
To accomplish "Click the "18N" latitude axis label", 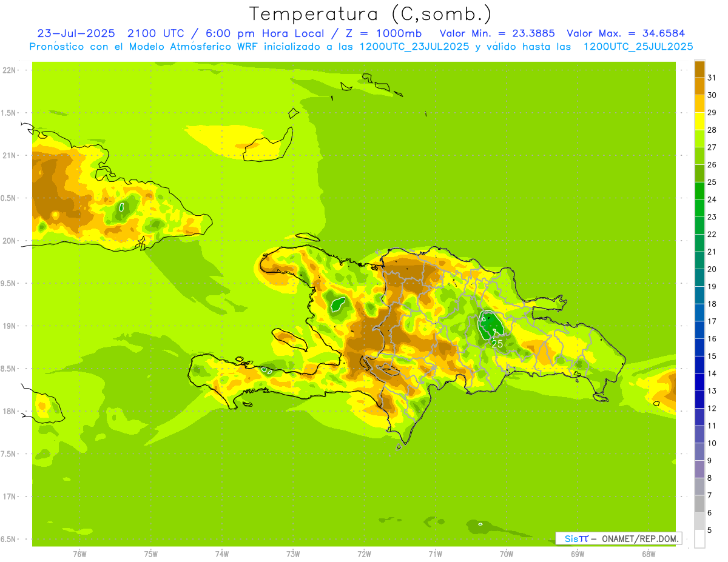I will click(x=9, y=411).
